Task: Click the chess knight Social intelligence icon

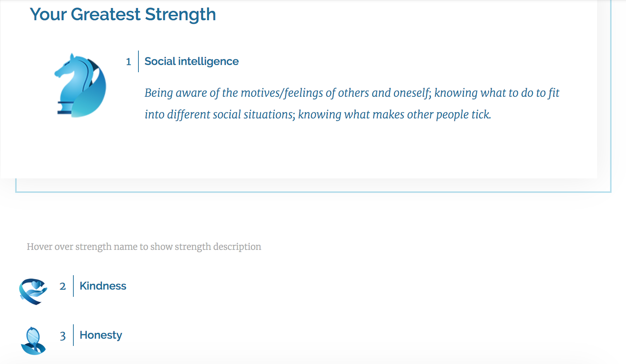Action: [80, 85]
